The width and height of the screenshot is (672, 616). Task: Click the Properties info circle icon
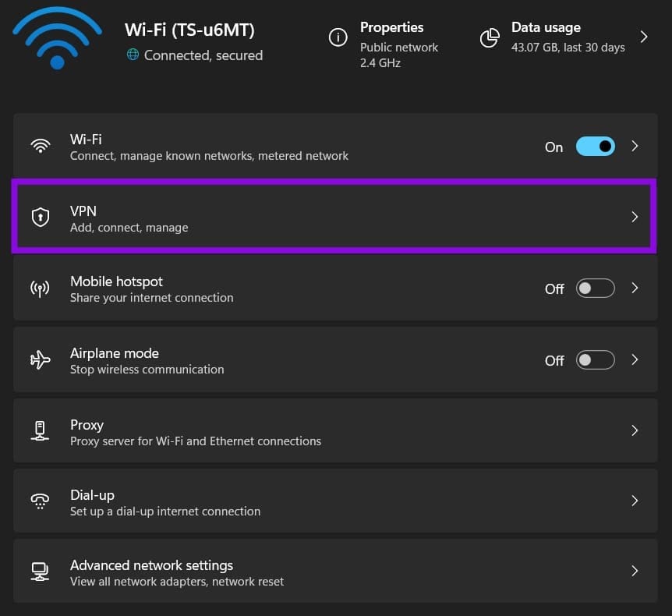[338, 37]
